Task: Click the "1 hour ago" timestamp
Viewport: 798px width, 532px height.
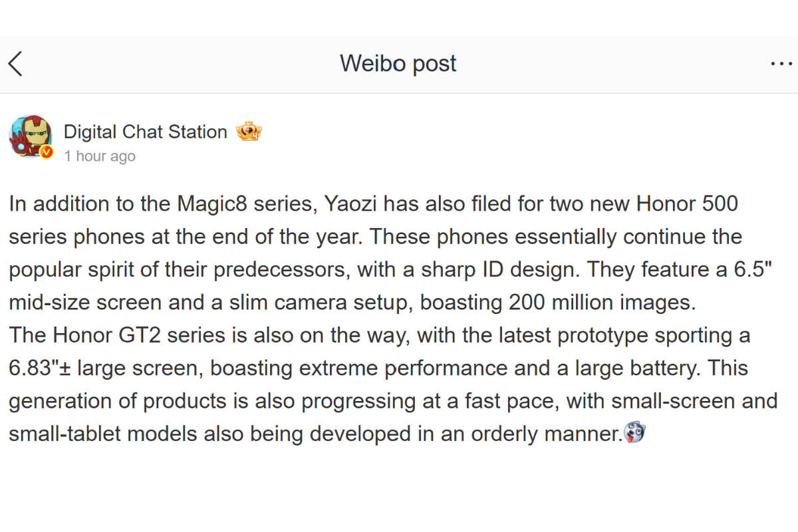Action: click(x=100, y=156)
